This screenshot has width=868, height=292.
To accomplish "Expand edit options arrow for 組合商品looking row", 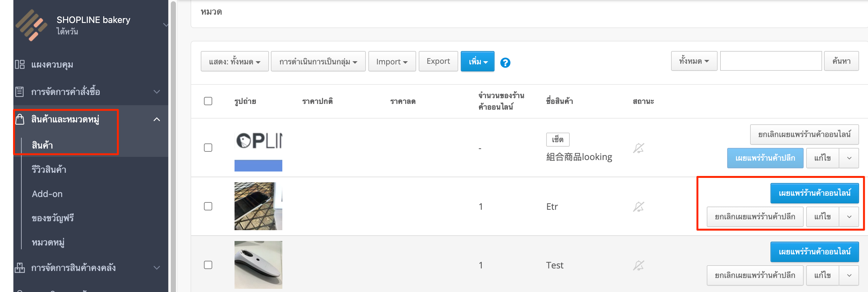I will (x=849, y=158).
